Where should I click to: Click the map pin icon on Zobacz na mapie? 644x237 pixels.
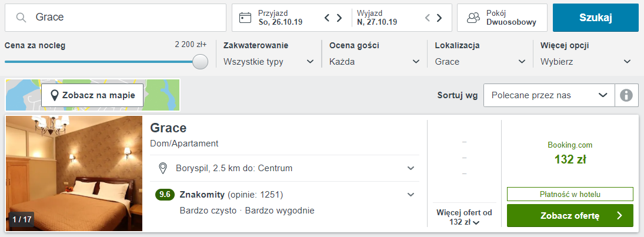(x=55, y=95)
